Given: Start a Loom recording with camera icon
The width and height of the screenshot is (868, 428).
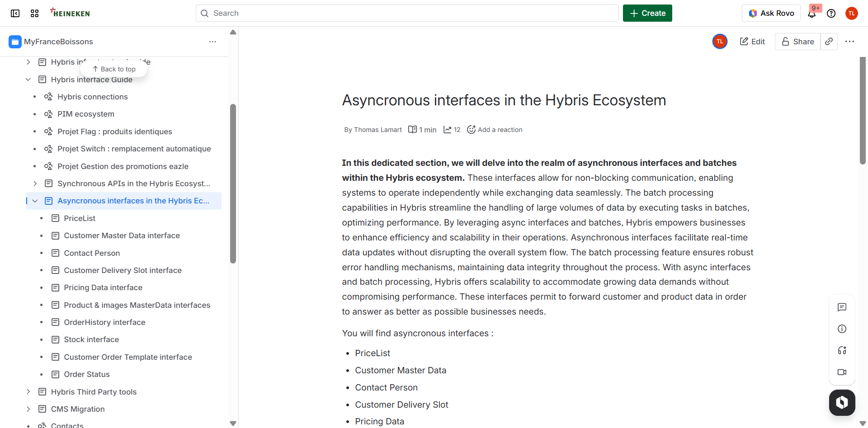Looking at the screenshot, I should 842,372.
